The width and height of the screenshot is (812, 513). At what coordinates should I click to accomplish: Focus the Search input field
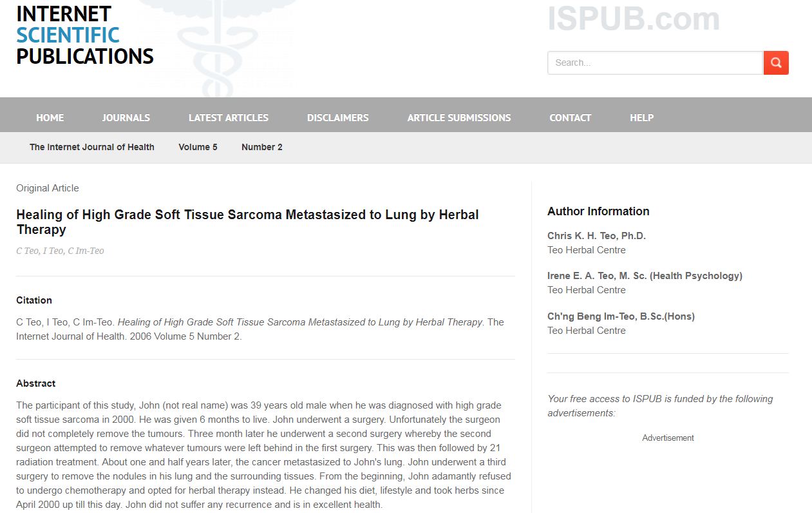(x=655, y=63)
